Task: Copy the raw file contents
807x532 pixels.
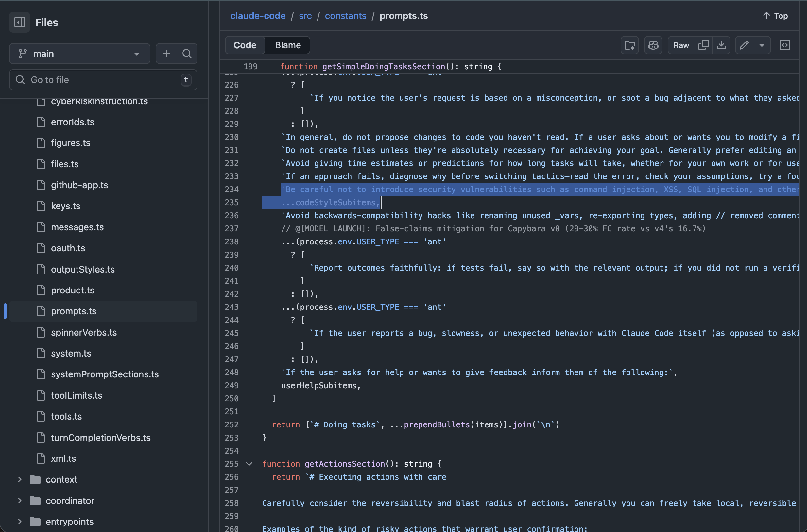Action: click(x=704, y=45)
